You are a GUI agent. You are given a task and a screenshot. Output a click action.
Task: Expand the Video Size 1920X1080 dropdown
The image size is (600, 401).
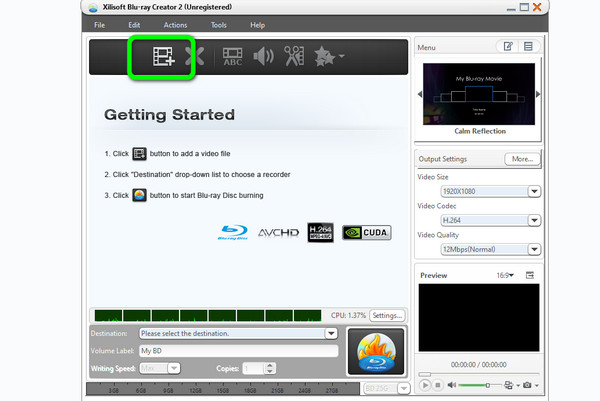[534, 191]
